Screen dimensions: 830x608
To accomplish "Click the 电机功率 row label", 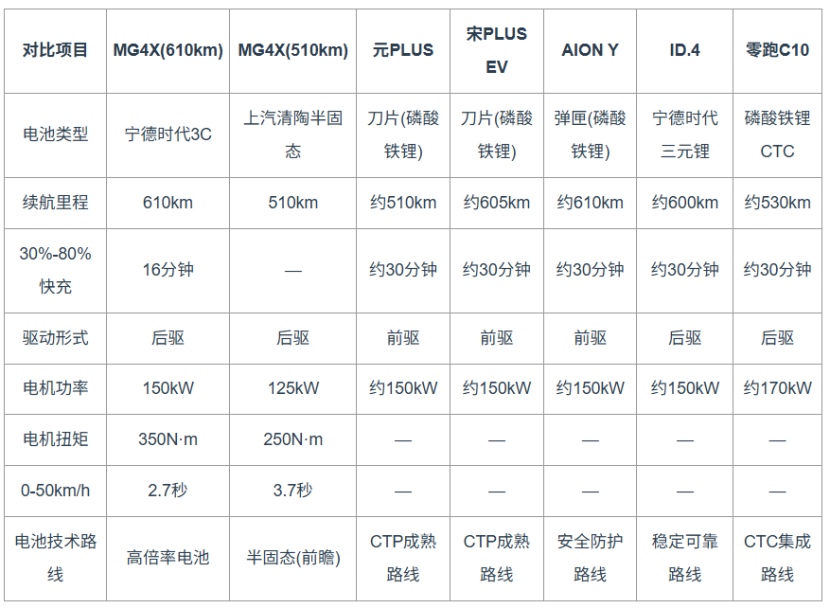I will click(55, 388).
